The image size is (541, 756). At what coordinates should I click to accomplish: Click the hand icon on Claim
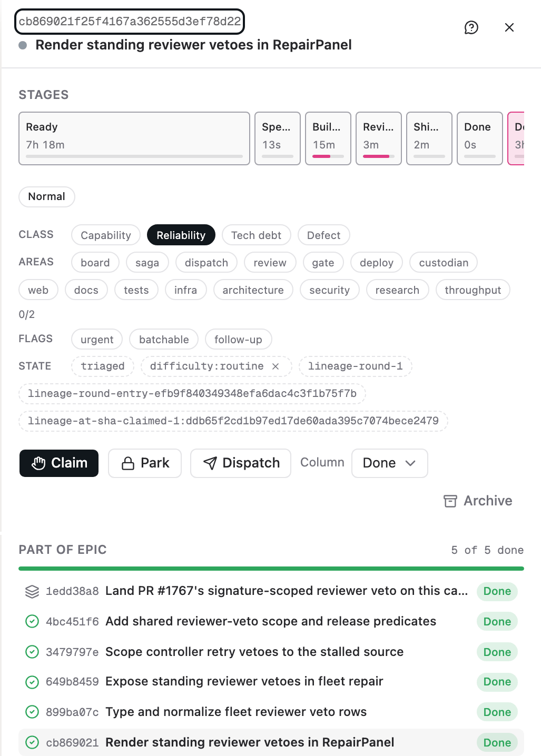tap(38, 463)
